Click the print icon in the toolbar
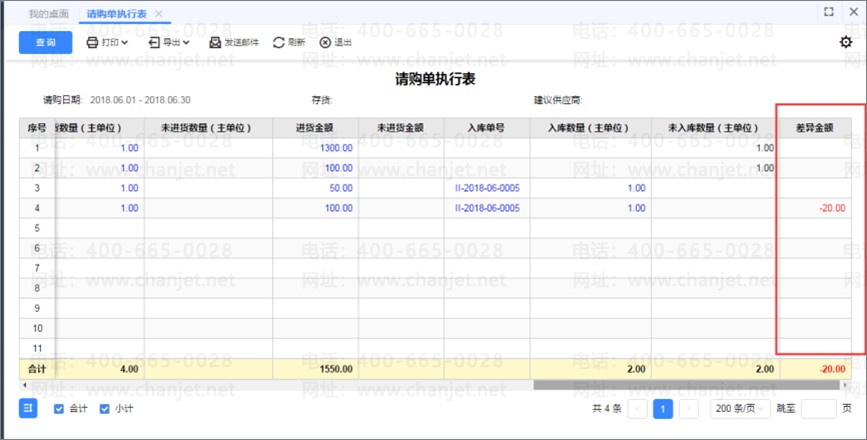 92,43
